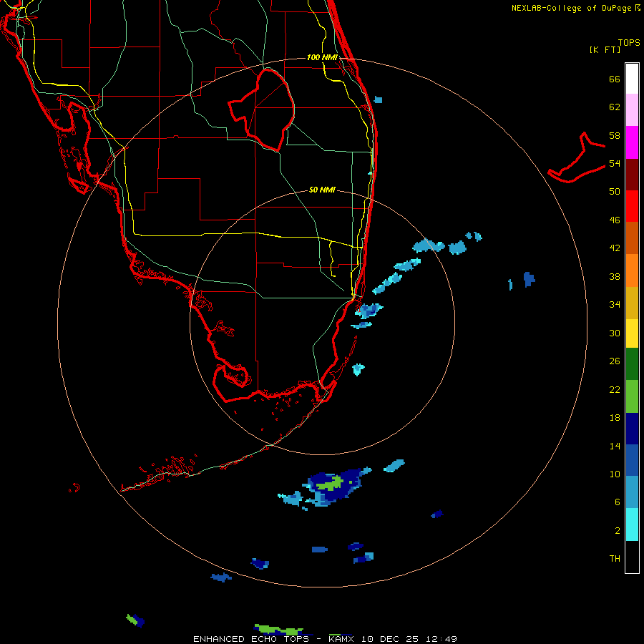Image resolution: width=644 pixels, height=644 pixels.
Task: Select the dark green 26 kft swatch
Action: [632, 364]
